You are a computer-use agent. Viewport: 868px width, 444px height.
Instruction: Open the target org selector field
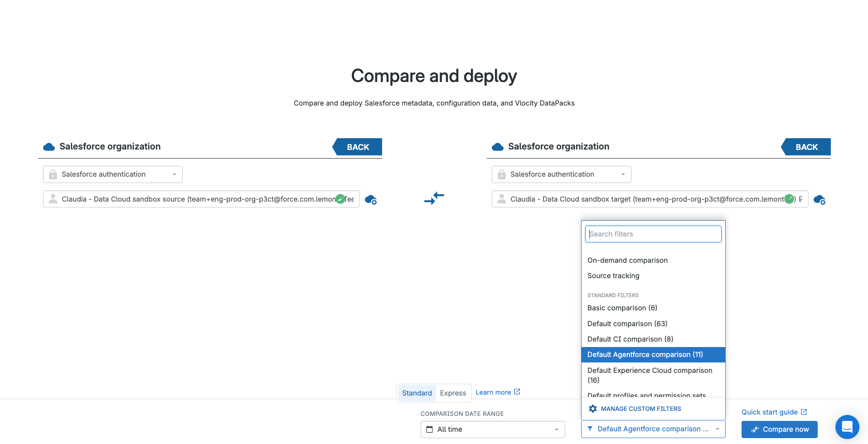pyautogui.click(x=650, y=199)
